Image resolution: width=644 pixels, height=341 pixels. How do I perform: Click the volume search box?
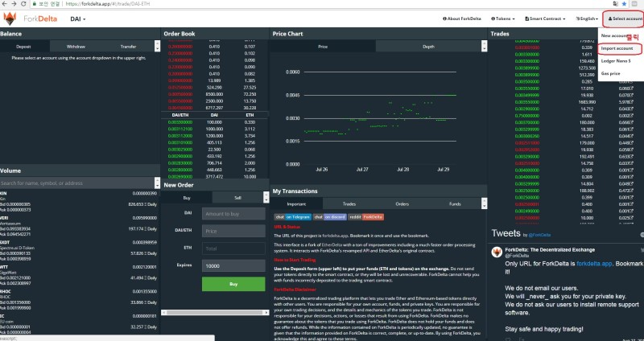[77, 183]
